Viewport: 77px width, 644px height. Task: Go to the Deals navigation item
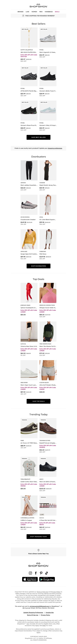coord(57,11)
